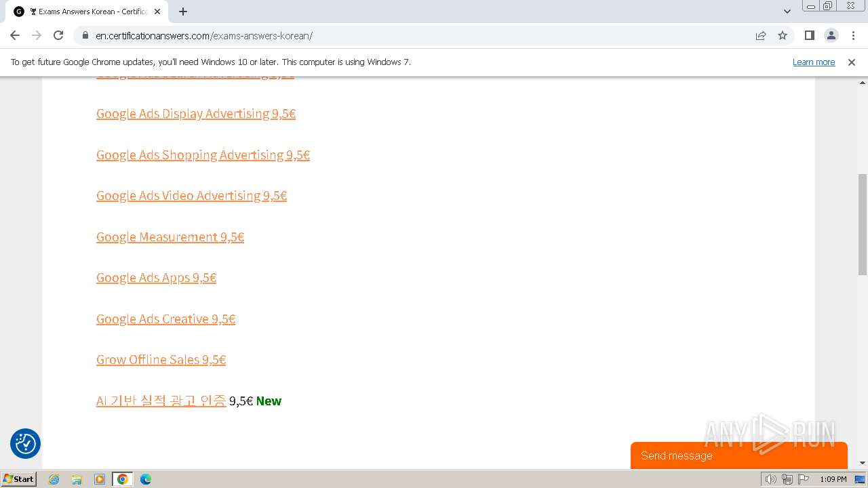Open Action Center flag icon

tap(804, 479)
